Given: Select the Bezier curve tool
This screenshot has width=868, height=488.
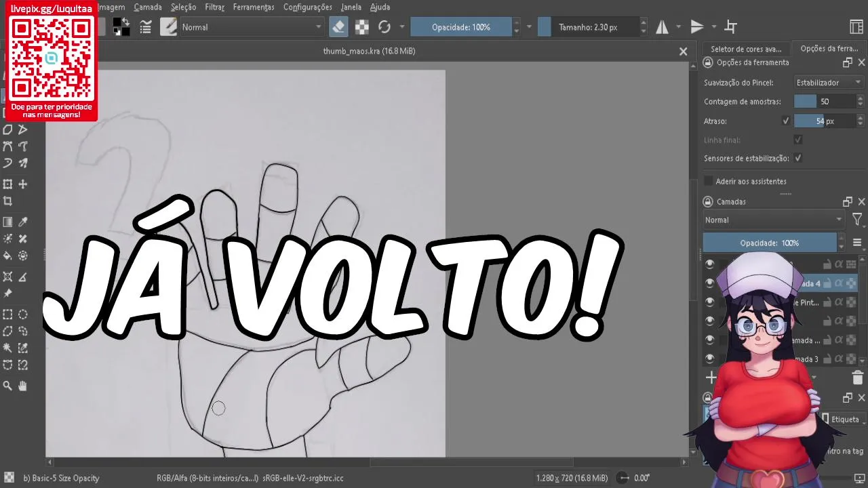Looking at the screenshot, I should 7,146.
